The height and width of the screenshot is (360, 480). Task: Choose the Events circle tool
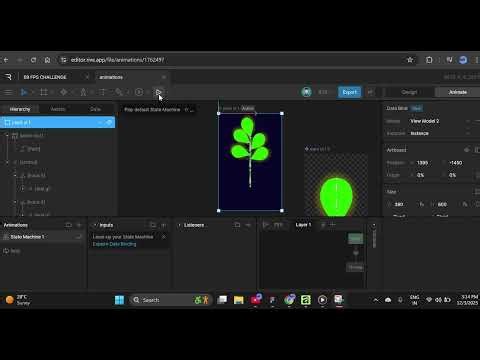pyautogui.click(x=139, y=92)
